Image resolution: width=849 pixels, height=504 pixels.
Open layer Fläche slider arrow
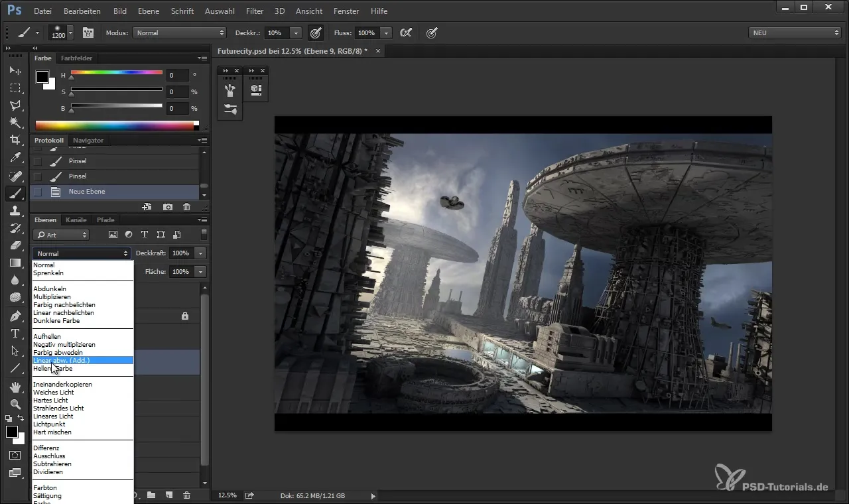[x=200, y=272]
